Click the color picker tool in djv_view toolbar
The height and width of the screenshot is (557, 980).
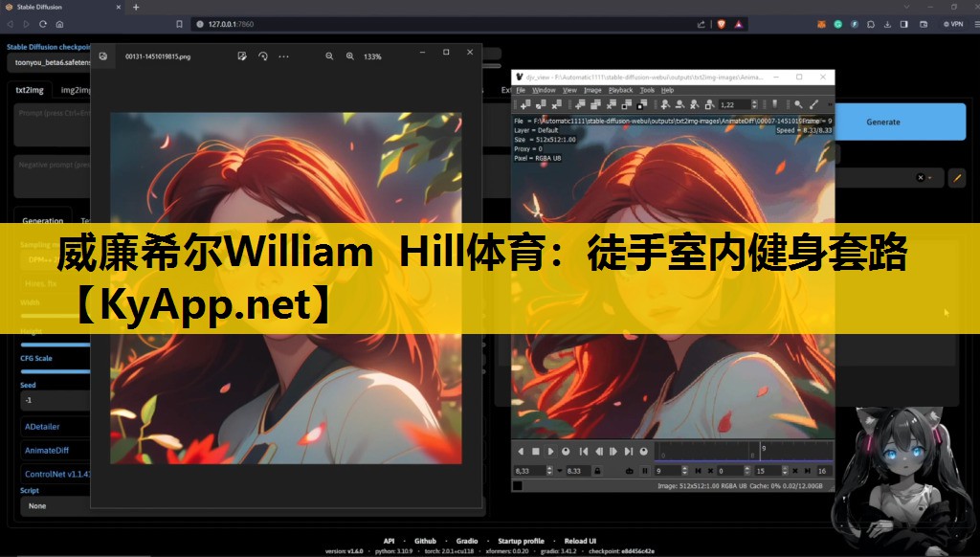(813, 104)
